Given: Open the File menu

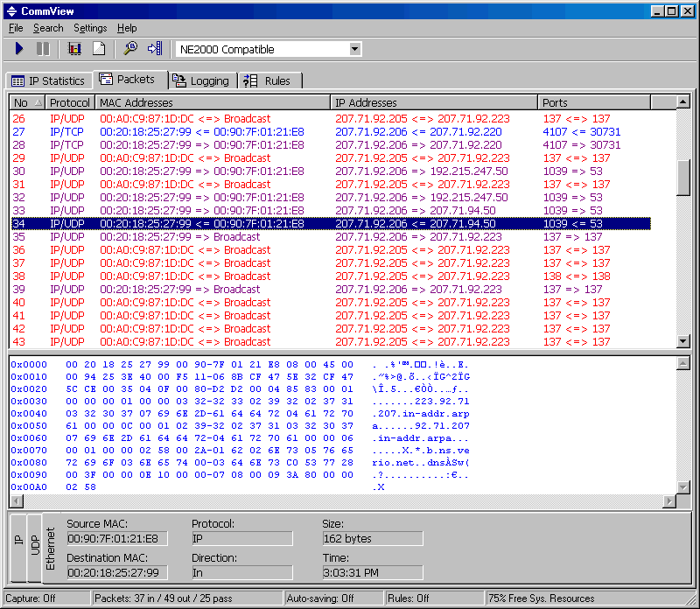Looking at the screenshot, I should pos(16,28).
